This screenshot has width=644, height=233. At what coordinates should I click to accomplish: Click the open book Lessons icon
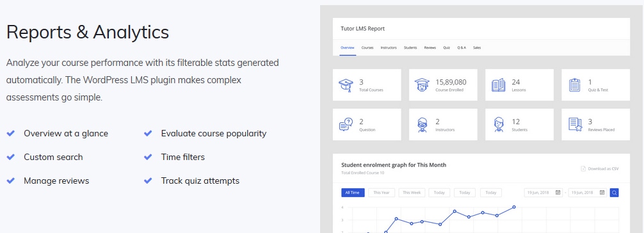pos(498,85)
